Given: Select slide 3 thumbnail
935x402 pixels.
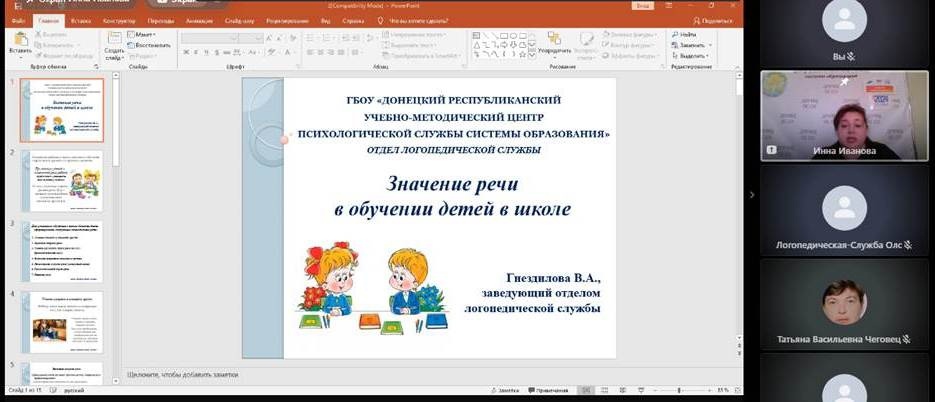Looking at the screenshot, I should click(61, 251).
